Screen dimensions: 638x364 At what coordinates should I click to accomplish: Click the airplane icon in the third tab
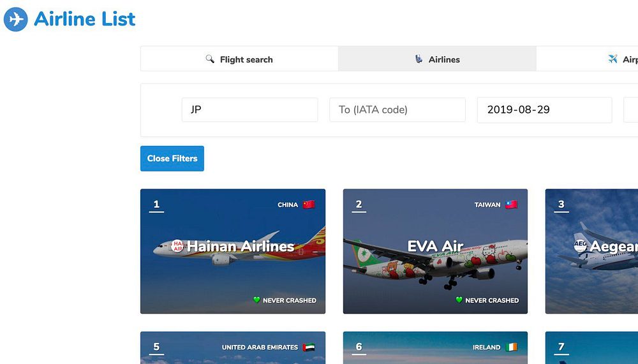[613, 59]
